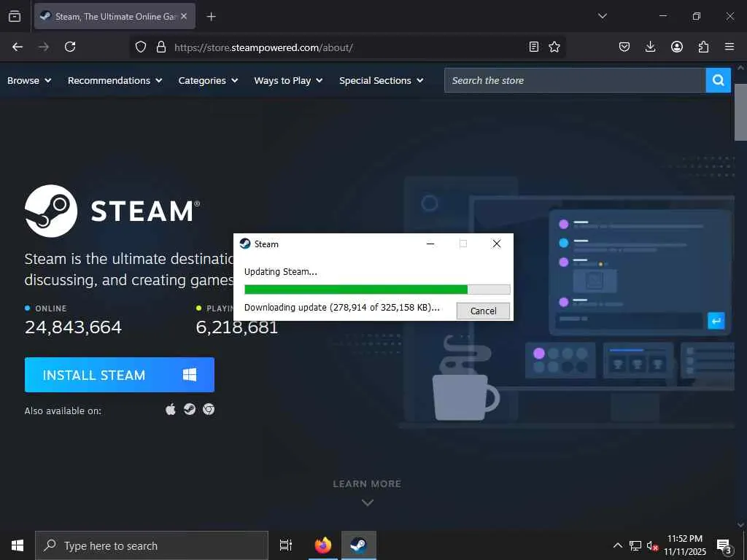Viewport: 747px width, 560px height.
Task: Expand Ways to Play menu
Action: pyautogui.click(x=288, y=80)
